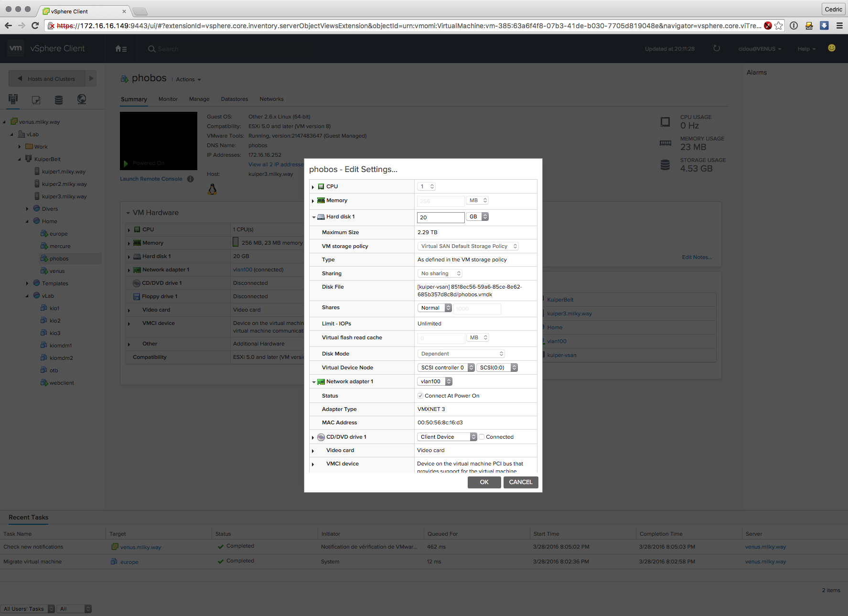Open the Disk Mode dropdown
Viewport: 848px width, 616px height.
(461, 354)
